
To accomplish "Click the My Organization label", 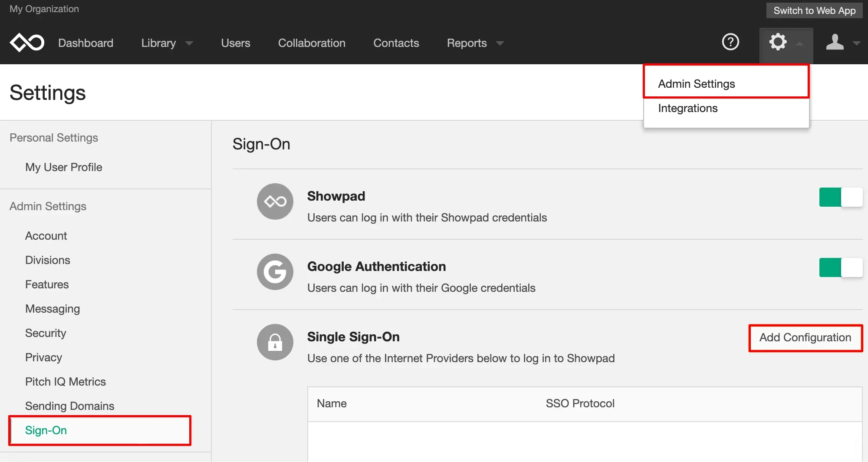I will tap(44, 9).
